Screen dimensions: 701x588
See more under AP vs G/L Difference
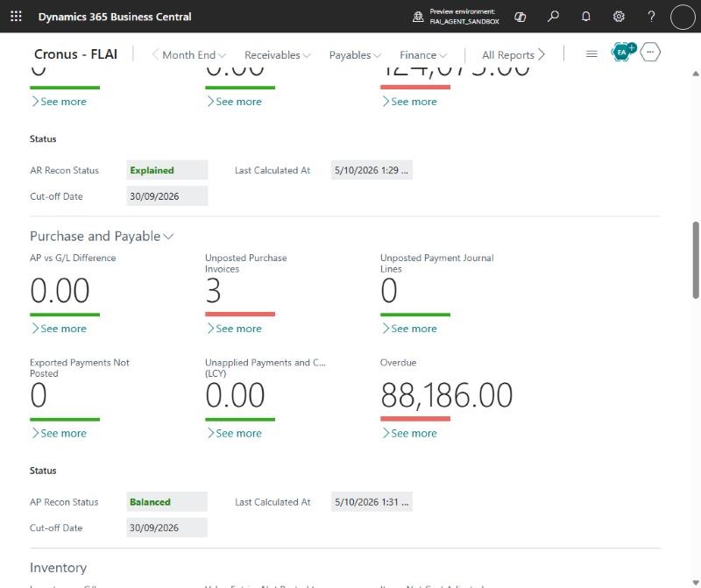click(x=59, y=329)
